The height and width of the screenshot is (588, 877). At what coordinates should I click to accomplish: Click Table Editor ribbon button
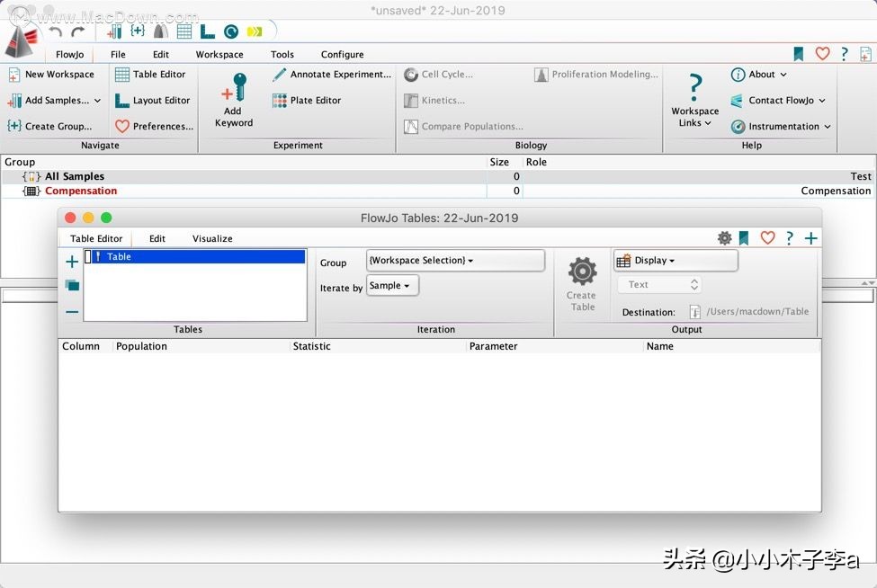coord(150,75)
